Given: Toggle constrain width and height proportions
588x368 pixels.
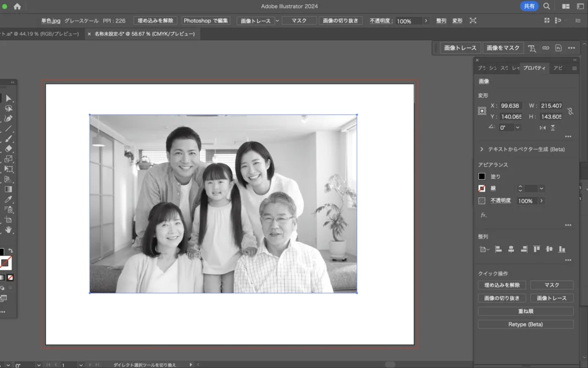Looking at the screenshot, I should click(570, 111).
